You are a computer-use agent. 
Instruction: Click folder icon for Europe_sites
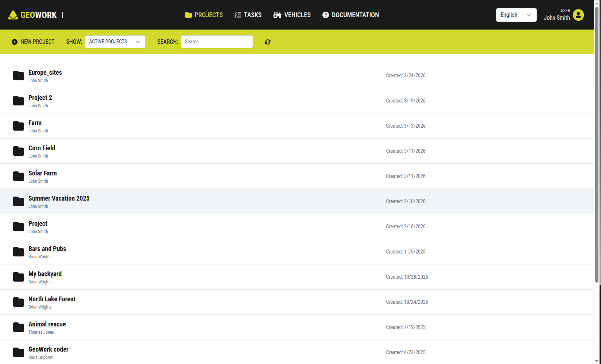coord(19,75)
